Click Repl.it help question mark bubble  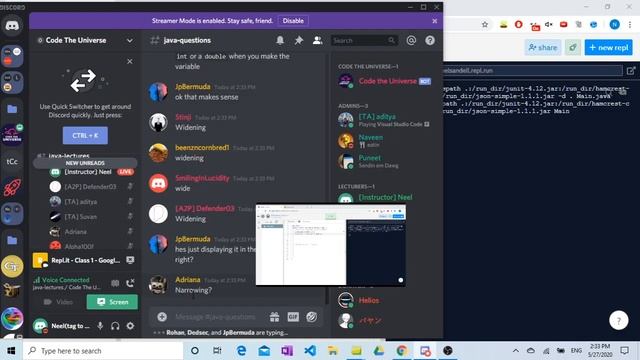(618, 320)
